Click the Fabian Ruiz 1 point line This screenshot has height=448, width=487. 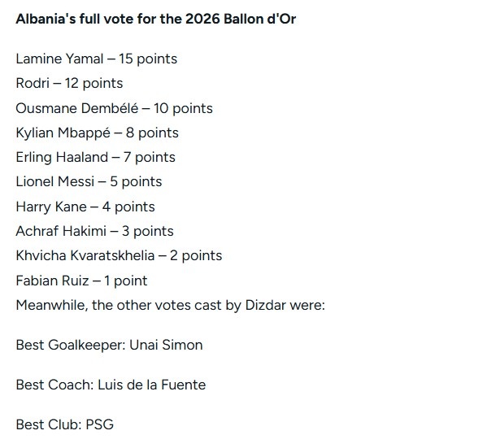[x=81, y=281]
